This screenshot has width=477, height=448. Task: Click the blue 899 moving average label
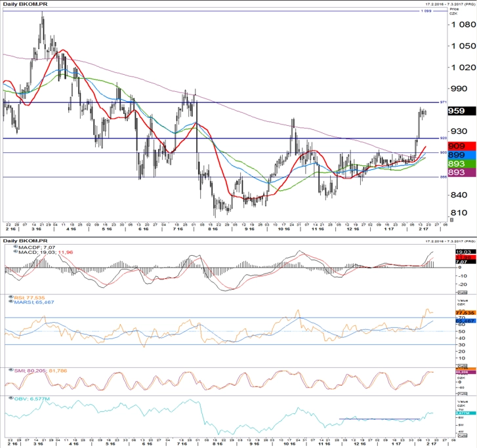coord(462,155)
